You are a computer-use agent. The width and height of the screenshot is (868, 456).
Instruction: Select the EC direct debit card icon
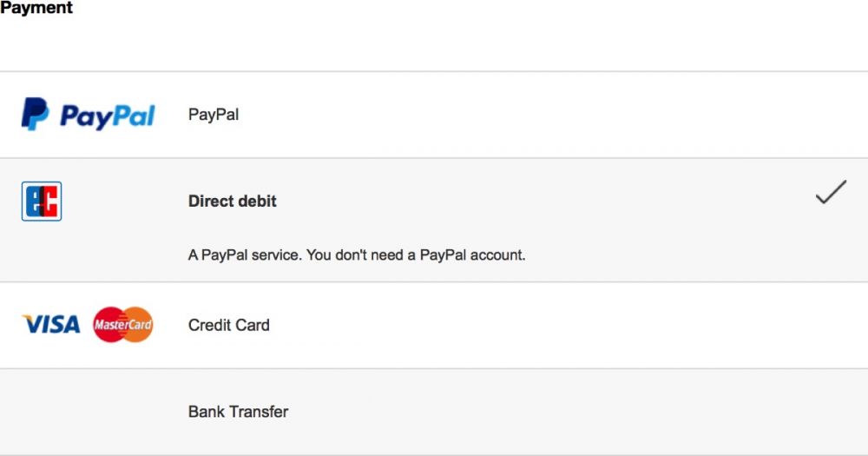pos(42,202)
